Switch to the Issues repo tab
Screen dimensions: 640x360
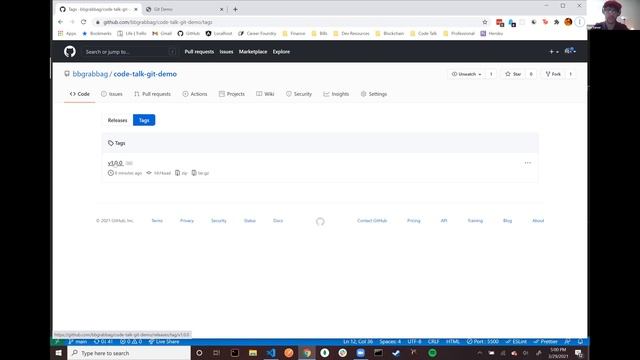[112, 94]
